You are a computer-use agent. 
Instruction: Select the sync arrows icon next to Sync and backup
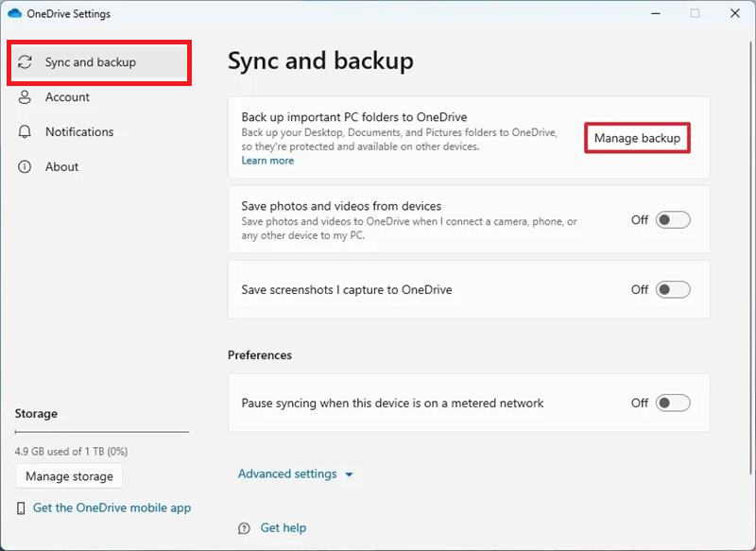coord(25,60)
